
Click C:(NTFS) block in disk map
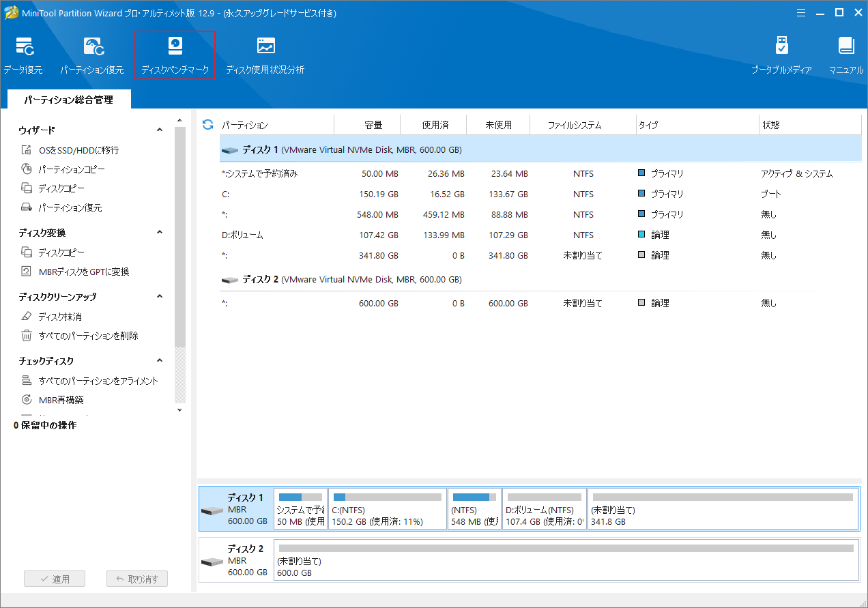point(388,508)
